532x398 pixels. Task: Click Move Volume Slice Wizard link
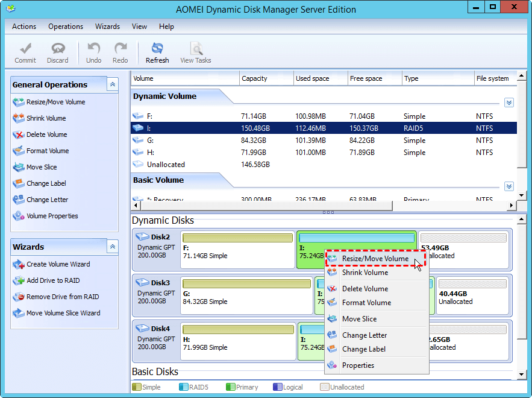(63, 313)
